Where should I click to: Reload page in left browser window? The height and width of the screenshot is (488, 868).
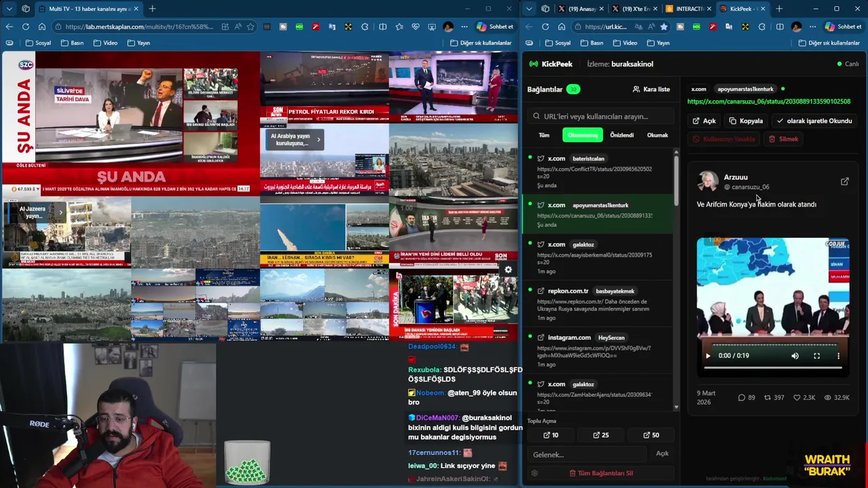[25, 26]
